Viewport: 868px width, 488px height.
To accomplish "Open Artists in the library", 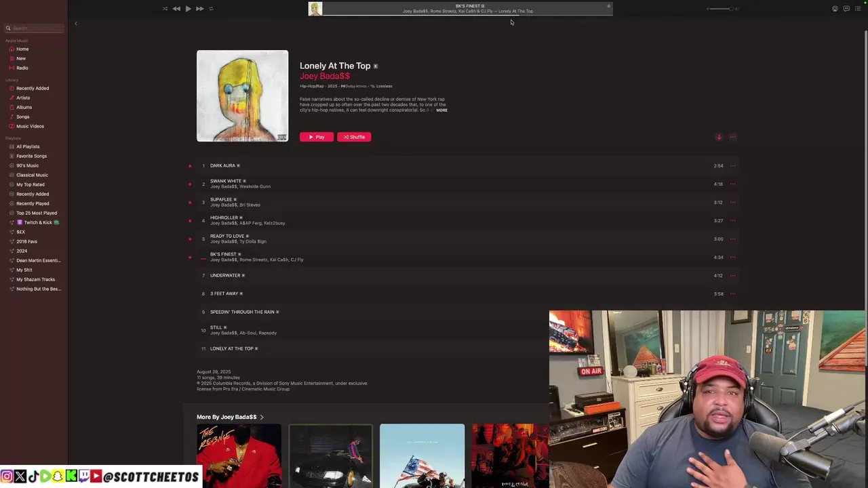I will 23,98.
